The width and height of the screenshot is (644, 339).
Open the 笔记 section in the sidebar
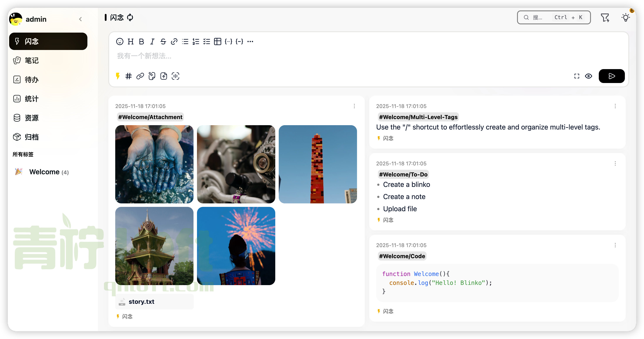coord(32,60)
